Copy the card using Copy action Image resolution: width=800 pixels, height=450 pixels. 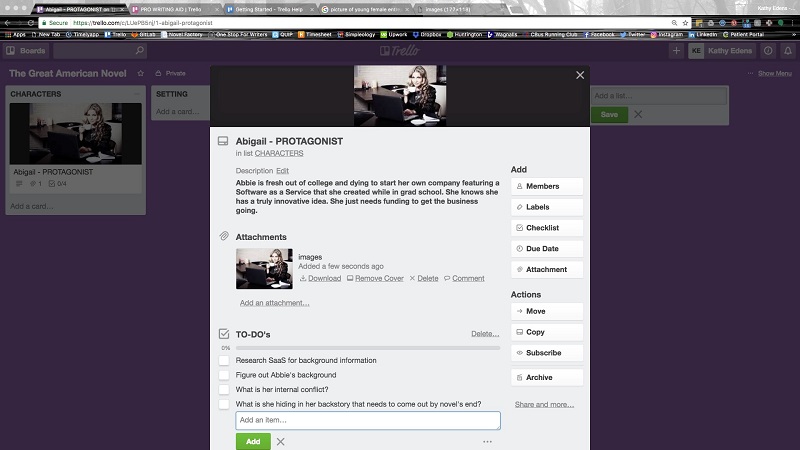[547, 332]
